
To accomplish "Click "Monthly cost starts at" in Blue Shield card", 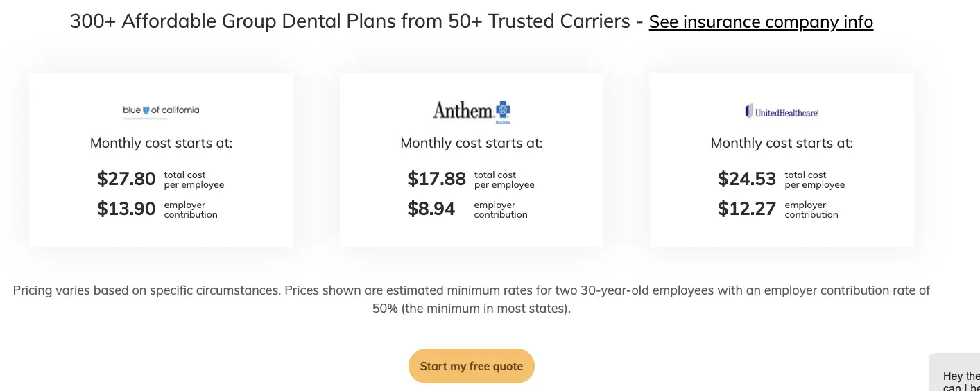I will pyautogui.click(x=161, y=144).
